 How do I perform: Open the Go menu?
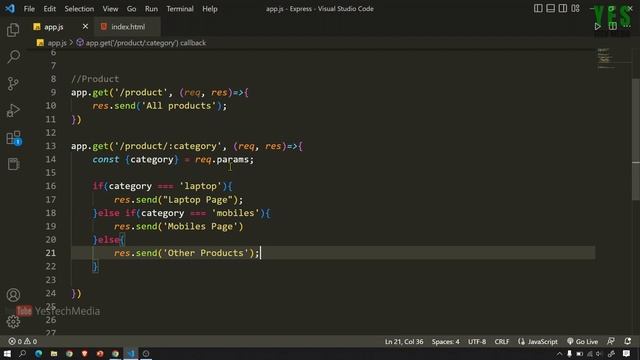131,9
